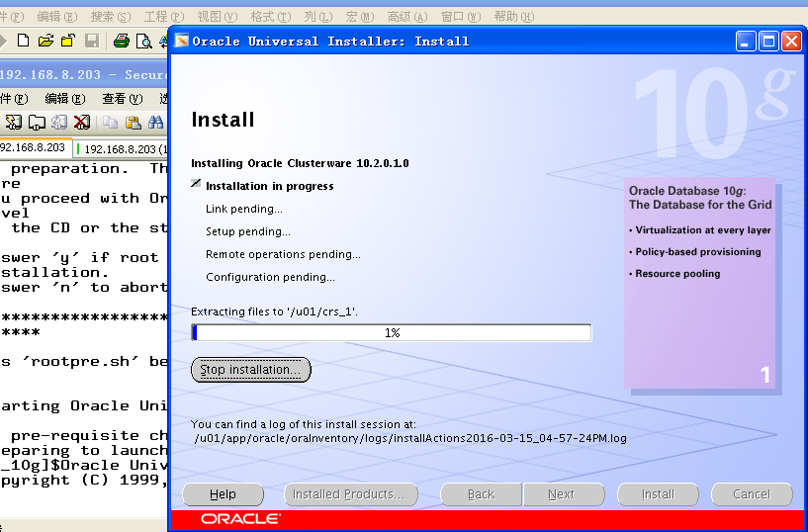
Task: Close the Oracle Universal Installer window
Action: (791, 42)
